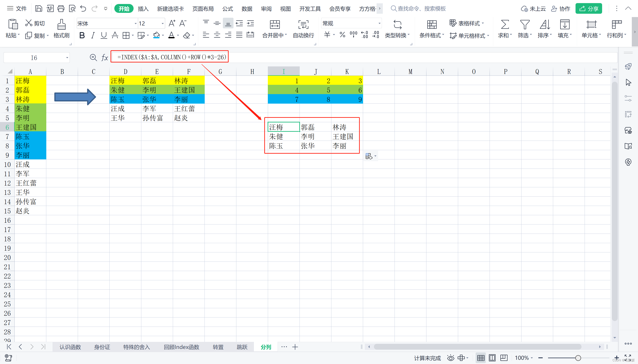Image resolution: width=638 pixels, height=364 pixels.
Task: Click the Rows and Columns (行和列) button
Action: [617, 29]
